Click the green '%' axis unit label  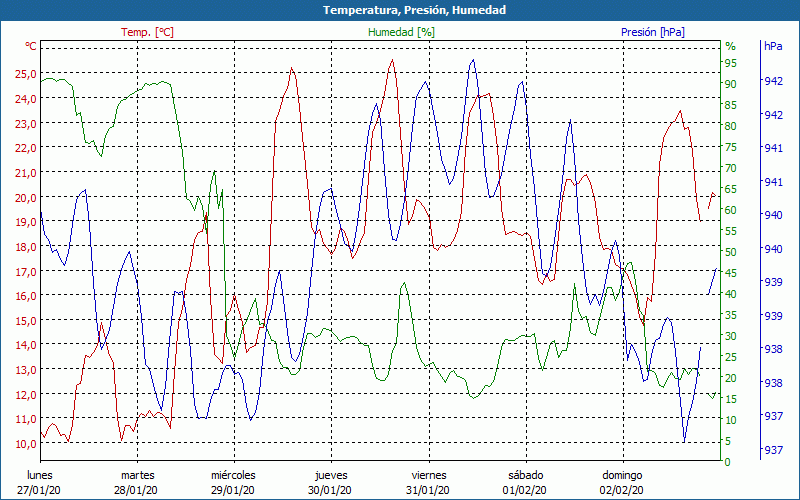(x=731, y=46)
